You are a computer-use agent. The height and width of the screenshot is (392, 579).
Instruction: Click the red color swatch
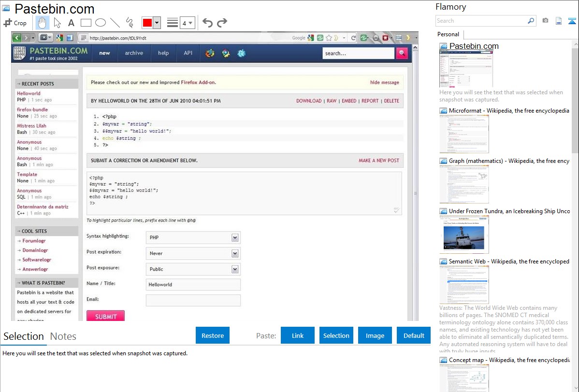[147, 23]
